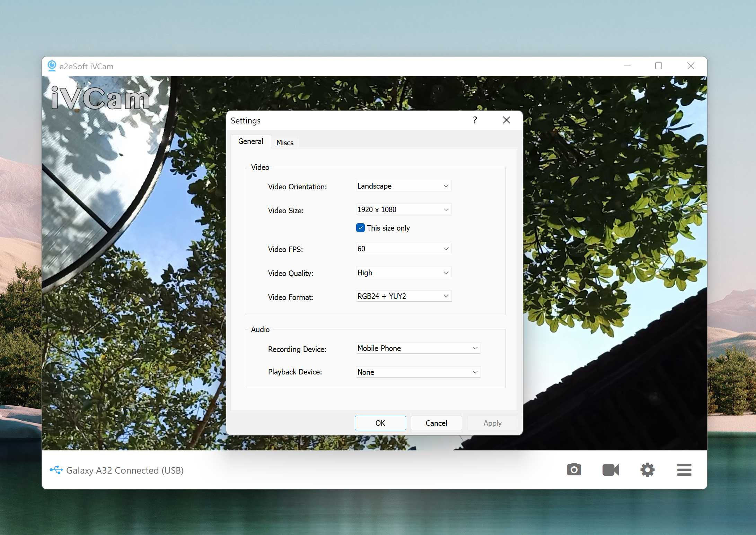Click the Apply button
This screenshot has height=535, width=756.
(x=492, y=423)
